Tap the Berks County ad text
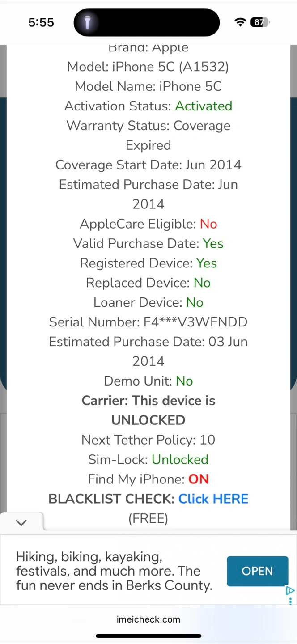Image resolution: width=297 pixels, height=644 pixels. tap(114, 571)
